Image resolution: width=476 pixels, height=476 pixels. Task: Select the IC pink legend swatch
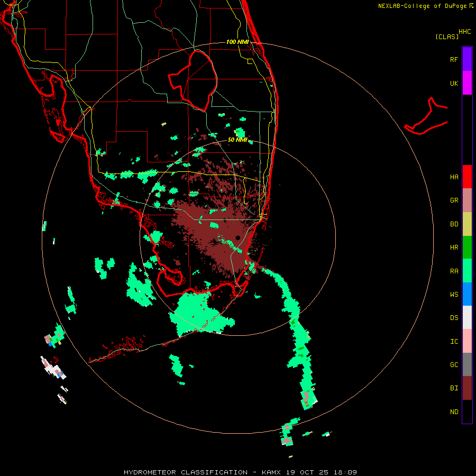click(x=467, y=341)
